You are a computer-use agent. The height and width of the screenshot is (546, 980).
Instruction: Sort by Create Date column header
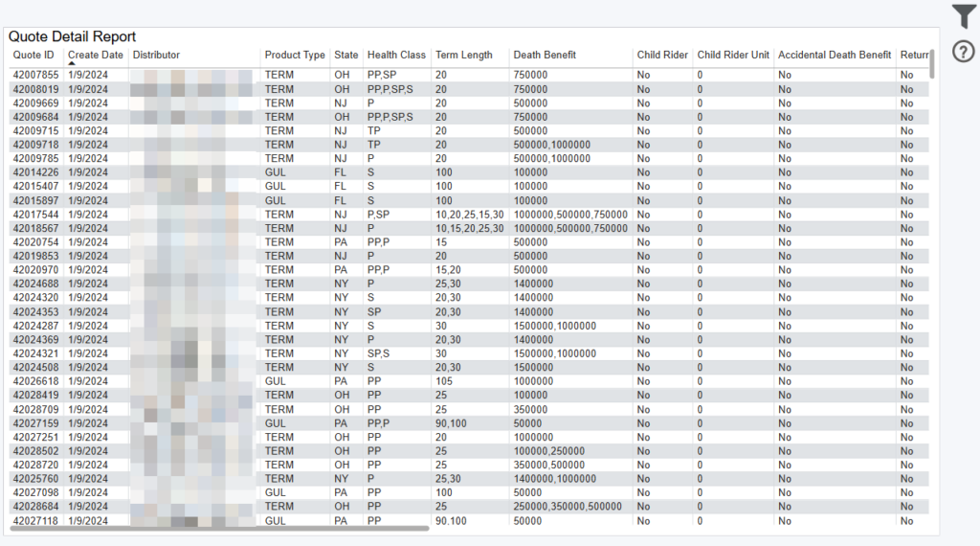[x=96, y=55]
